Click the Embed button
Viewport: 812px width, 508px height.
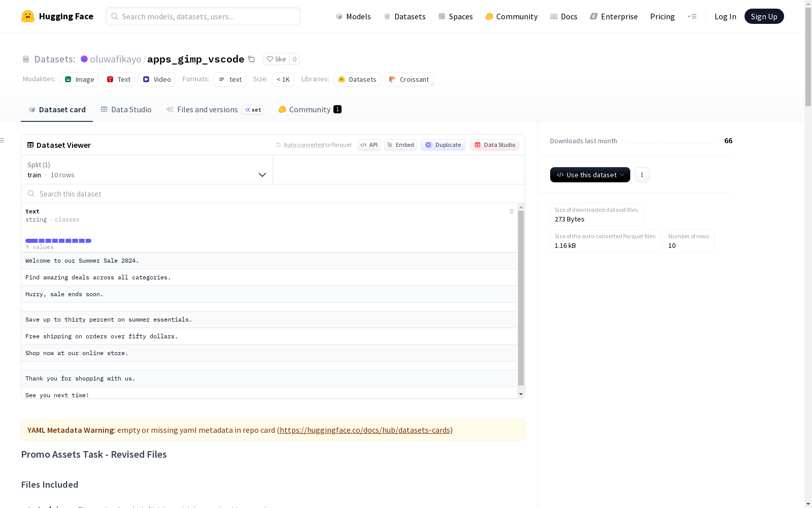pyautogui.click(x=400, y=145)
